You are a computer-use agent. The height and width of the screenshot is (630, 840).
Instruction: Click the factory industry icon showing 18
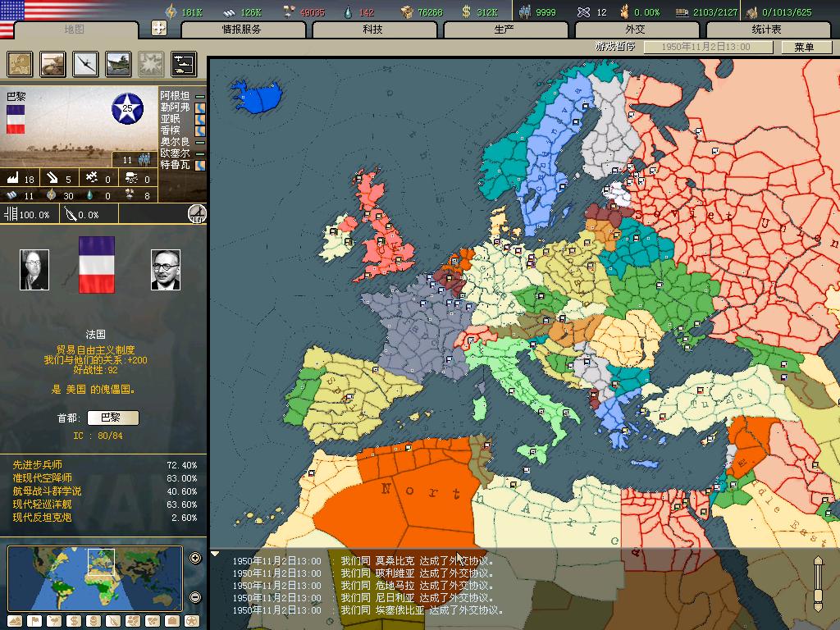12,178
